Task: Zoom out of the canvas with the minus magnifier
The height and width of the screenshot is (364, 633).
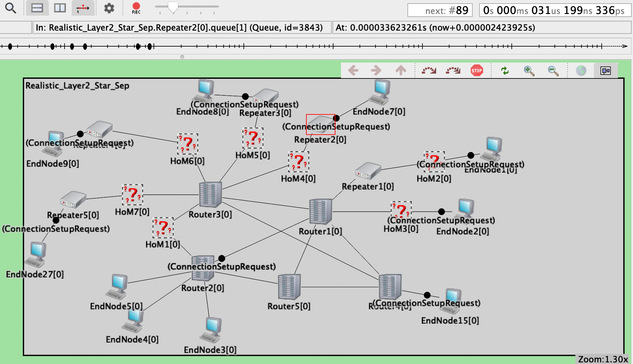Action: click(x=553, y=70)
